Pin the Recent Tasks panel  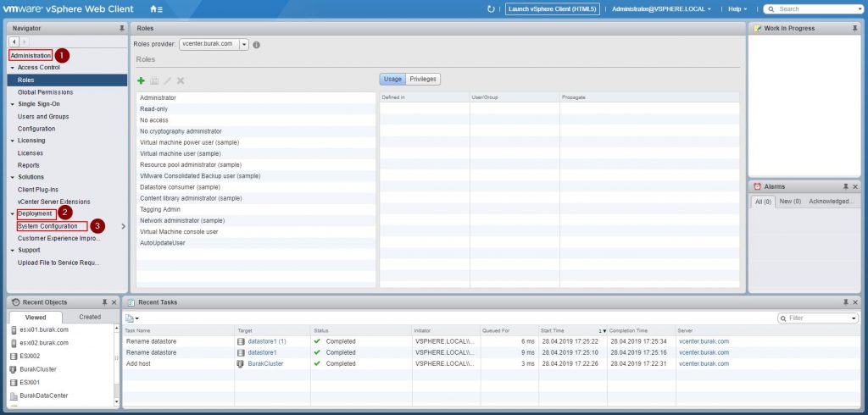(846, 302)
